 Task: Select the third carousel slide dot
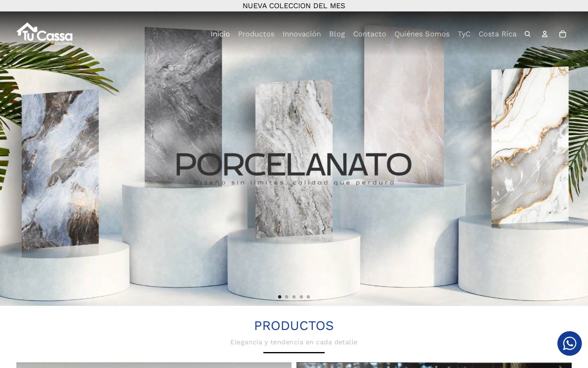point(294,297)
